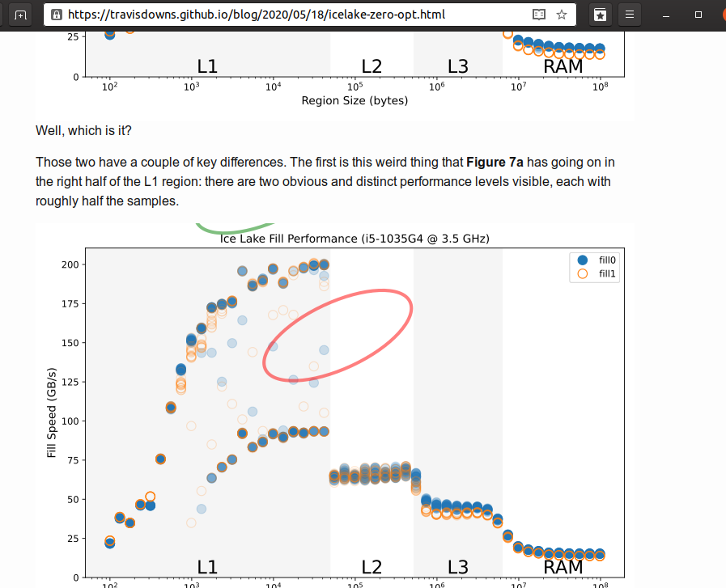Click the L1 label in the Ice Lake Fill Performance chart
Image resolution: width=726 pixels, height=588 pixels.
(x=207, y=567)
